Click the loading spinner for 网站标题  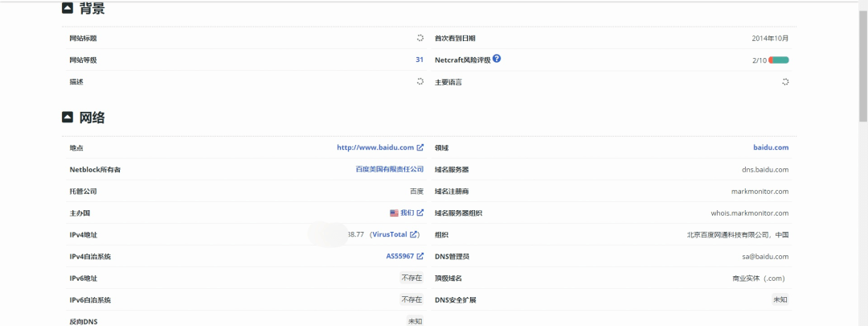[420, 39]
